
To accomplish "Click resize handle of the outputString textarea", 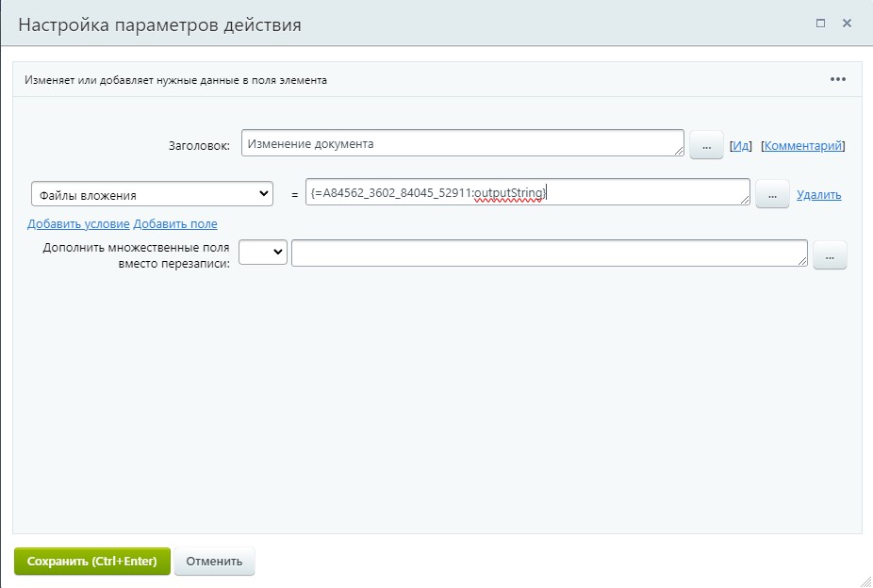I will [x=745, y=200].
